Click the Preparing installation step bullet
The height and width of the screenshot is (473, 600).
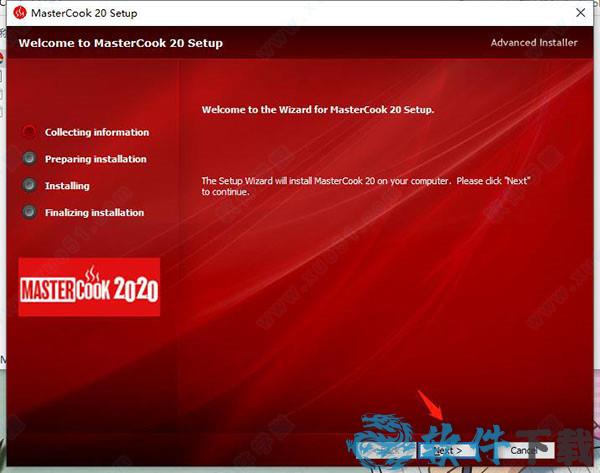coord(29,159)
